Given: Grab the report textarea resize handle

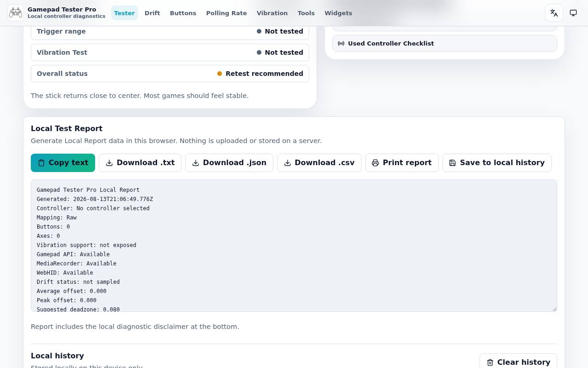Looking at the screenshot, I should pyautogui.click(x=554, y=309).
